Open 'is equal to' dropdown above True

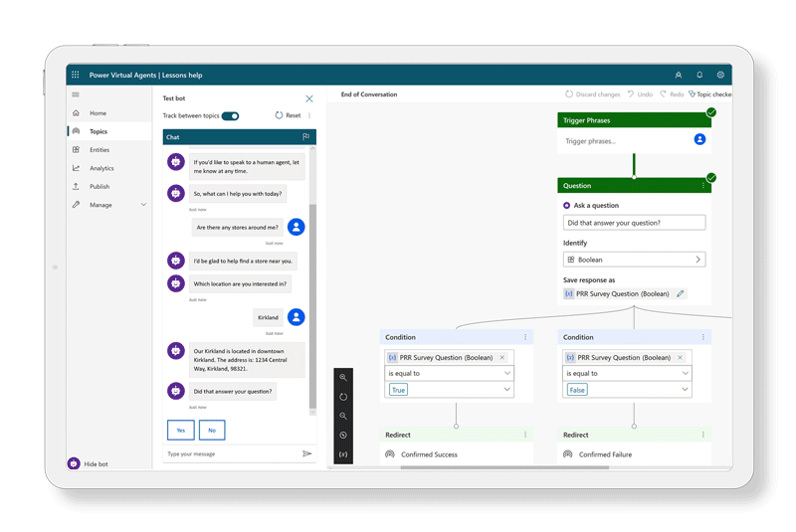click(x=450, y=373)
